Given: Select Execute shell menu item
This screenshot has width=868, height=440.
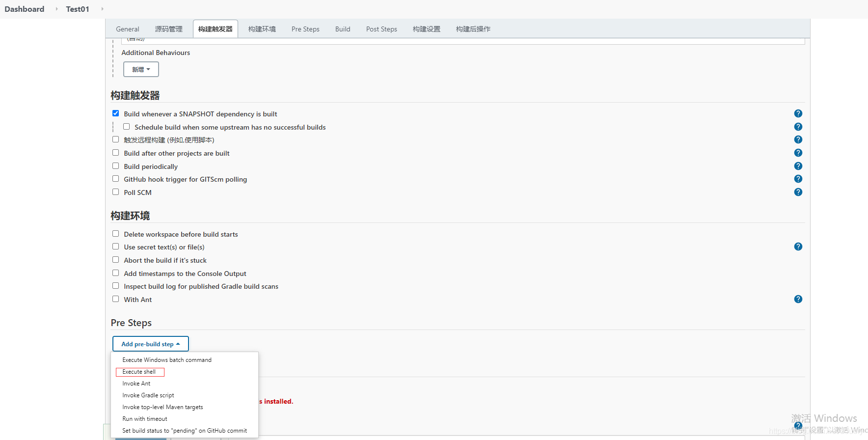Looking at the screenshot, I should pyautogui.click(x=185, y=372).
